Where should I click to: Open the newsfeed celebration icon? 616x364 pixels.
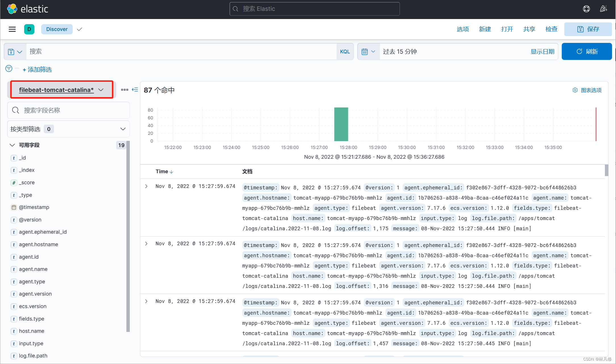pos(604,9)
